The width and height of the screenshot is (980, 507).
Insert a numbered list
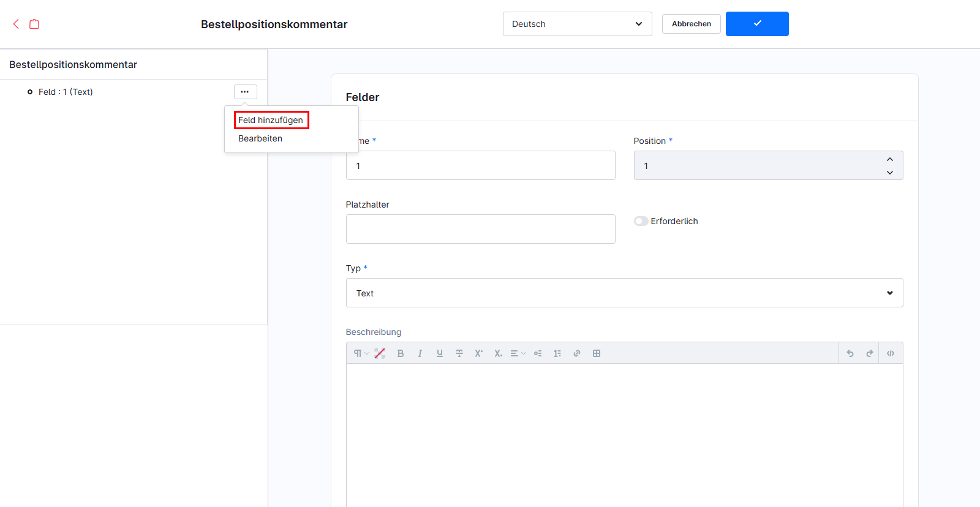[557, 353]
